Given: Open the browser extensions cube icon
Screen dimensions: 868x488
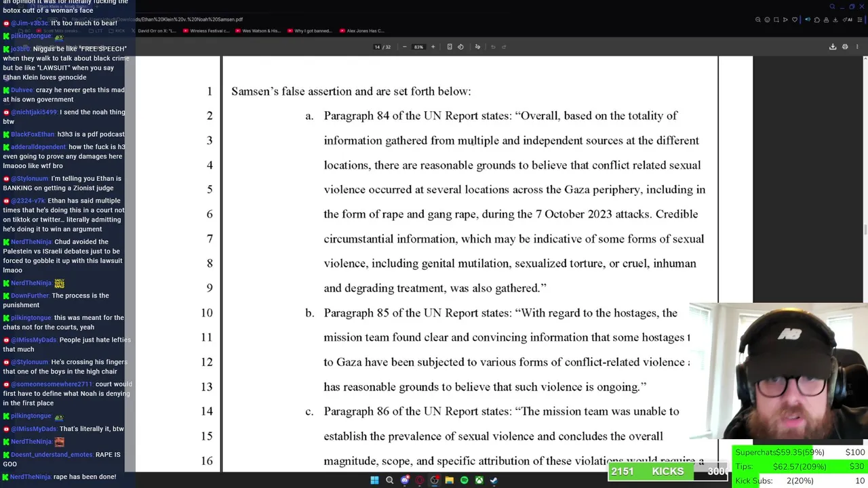Looking at the screenshot, I should pos(817,20).
